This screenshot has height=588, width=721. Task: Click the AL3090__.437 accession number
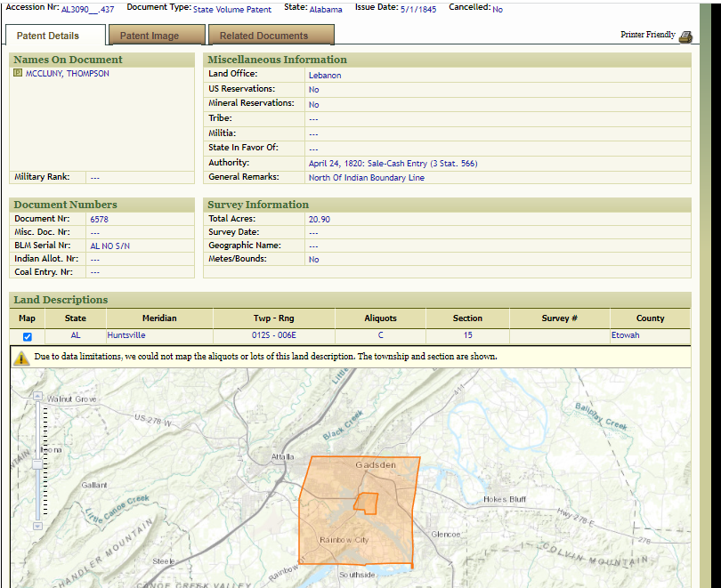pos(87,9)
